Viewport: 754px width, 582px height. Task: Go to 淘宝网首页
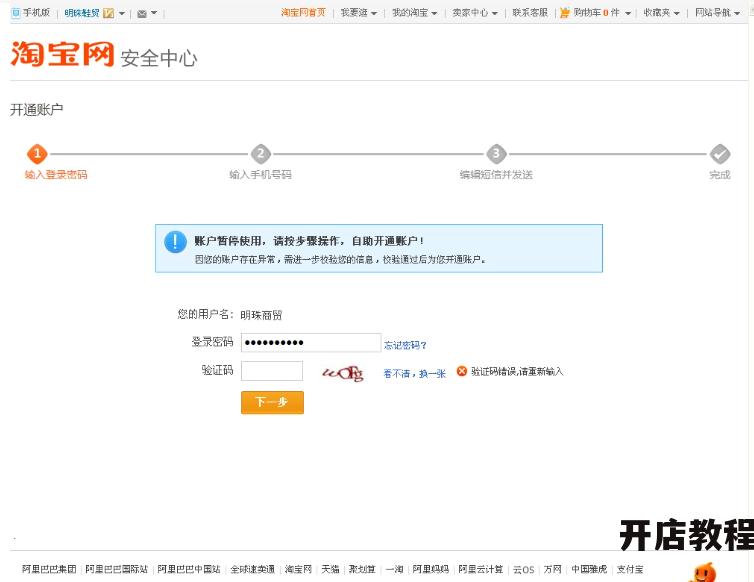point(303,13)
